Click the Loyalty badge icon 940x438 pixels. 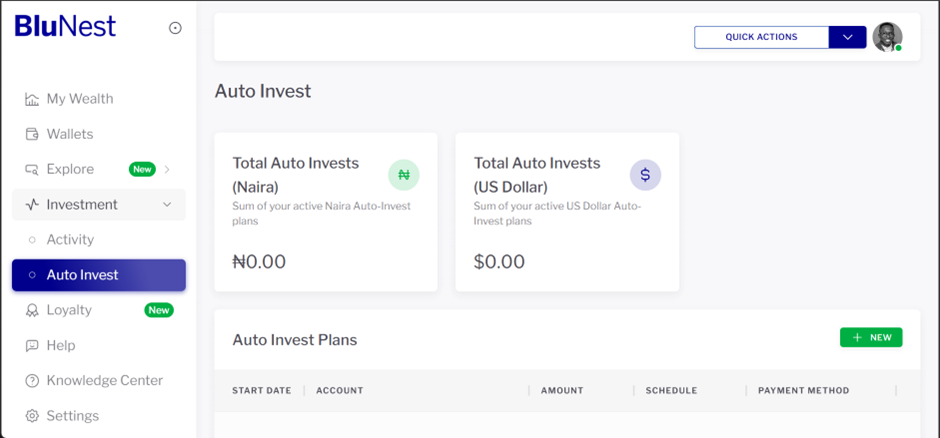[32, 310]
